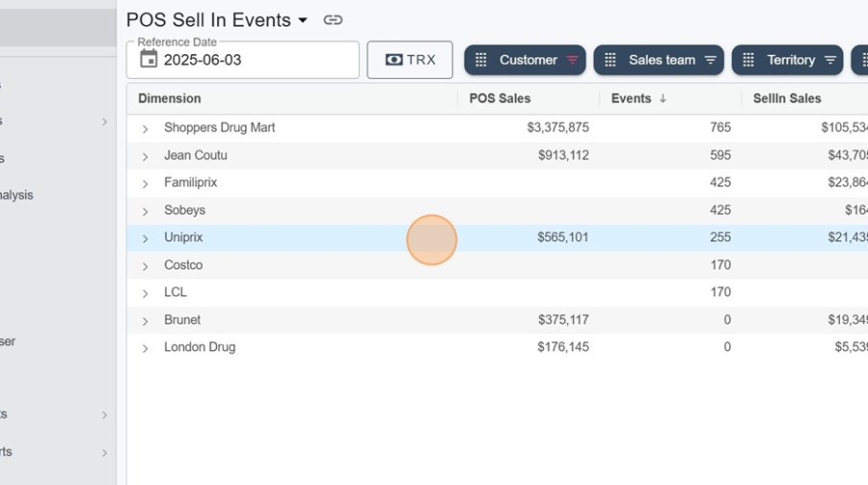868x485 pixels.
Task: Select the LCL name
Action: click(x=175, y=292)
